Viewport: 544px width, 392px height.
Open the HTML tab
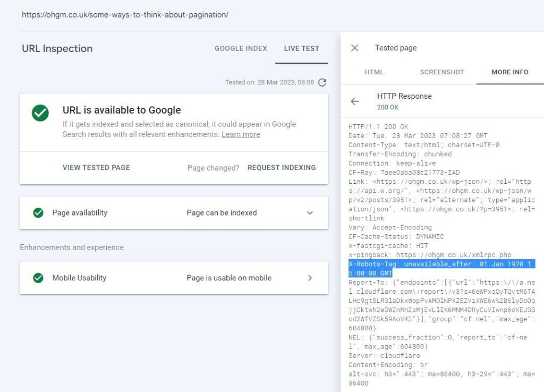pos(374,72)
